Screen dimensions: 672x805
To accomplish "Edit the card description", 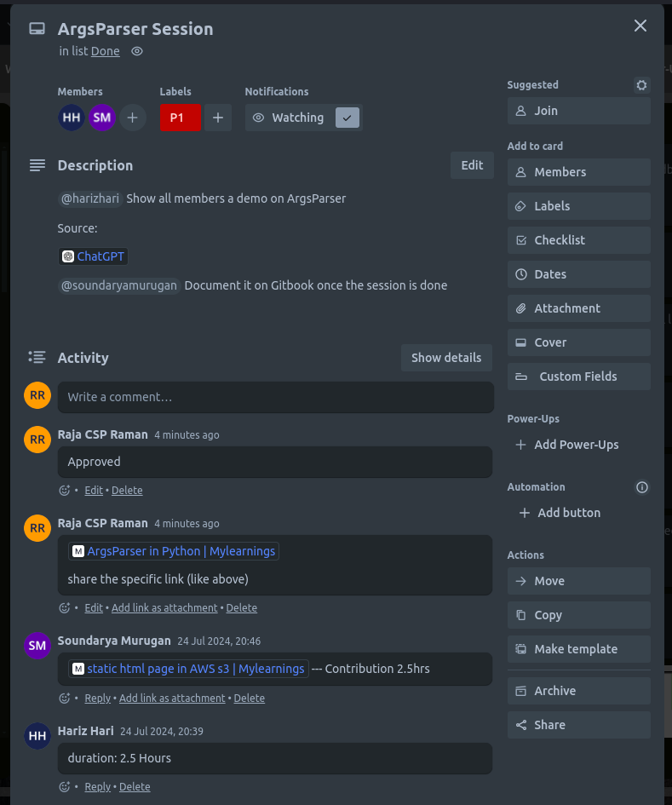I will tap(472, 165).
